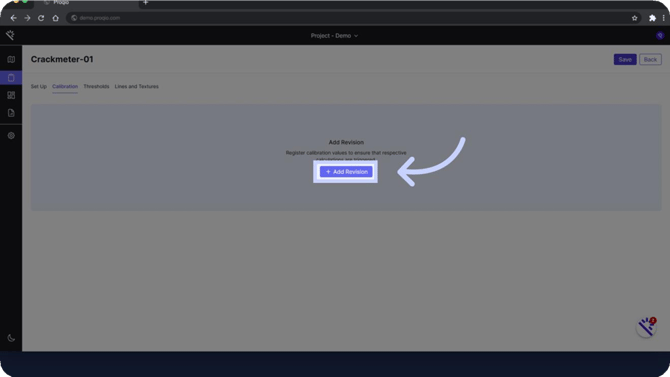Open settings gear in sidebar

11,135
